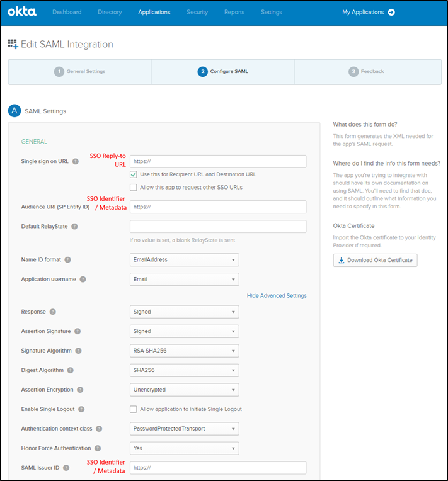Open help icon for Application username
Image resolution: width=448 pixels, height=481 pixels.
(83, 279)
